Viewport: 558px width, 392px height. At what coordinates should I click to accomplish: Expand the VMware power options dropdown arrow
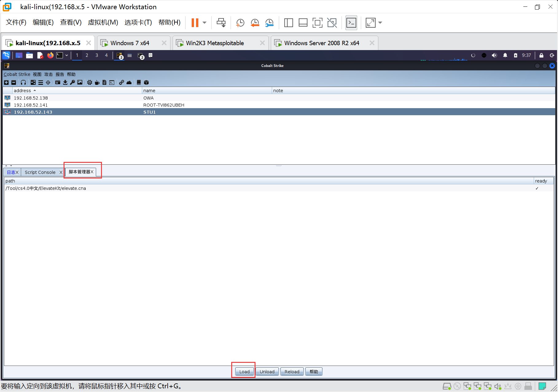205,22
